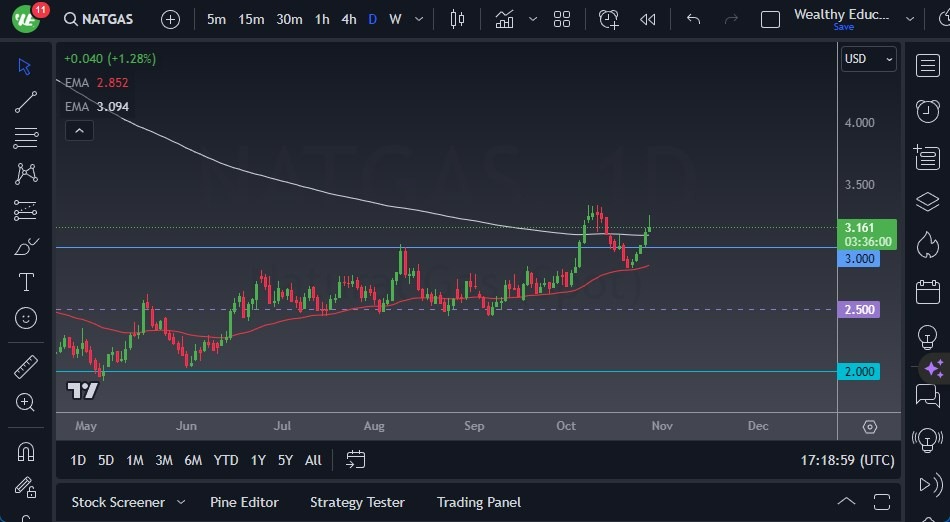950x522 pixels.
Task: Collapse the indicator legend chevron
Action: [x=79, y=130]
